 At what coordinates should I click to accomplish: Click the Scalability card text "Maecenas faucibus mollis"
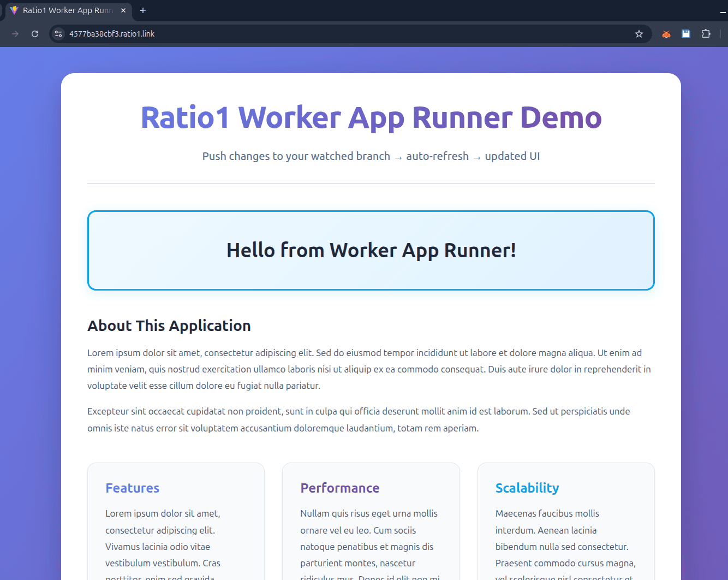pos(547,513)
